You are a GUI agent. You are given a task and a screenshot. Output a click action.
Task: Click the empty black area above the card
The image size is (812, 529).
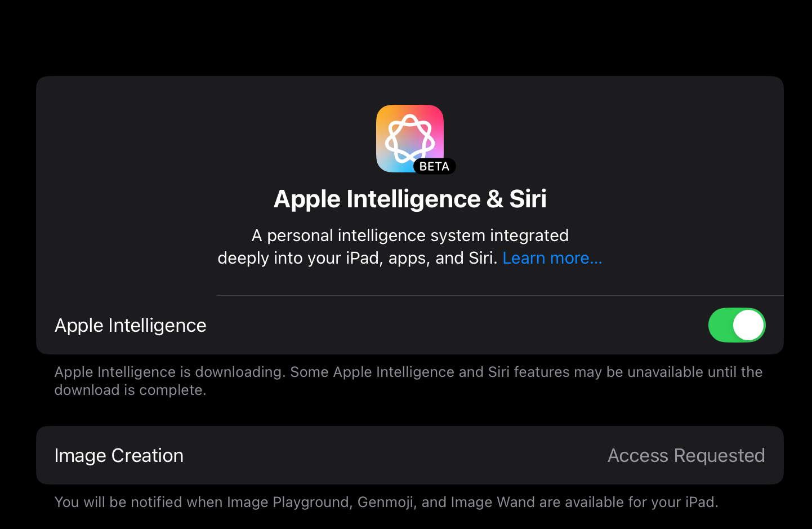click(406, 37)
